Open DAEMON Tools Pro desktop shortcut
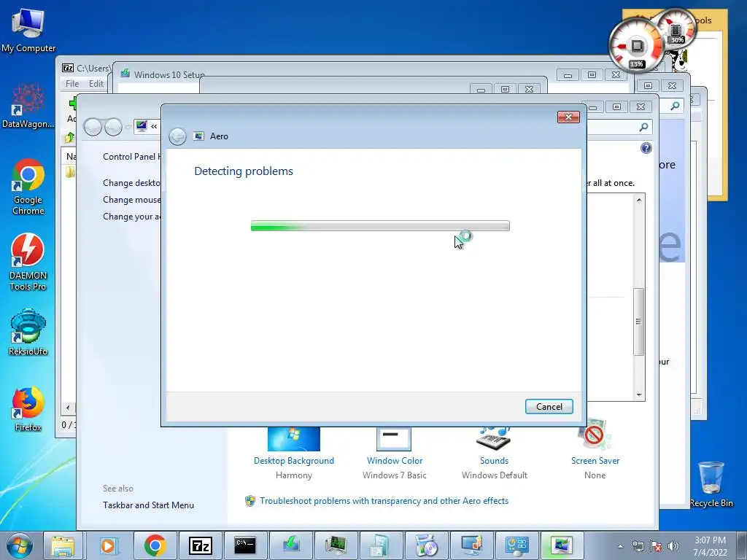This screenshot has width=747, height=560. pos(28,262)
